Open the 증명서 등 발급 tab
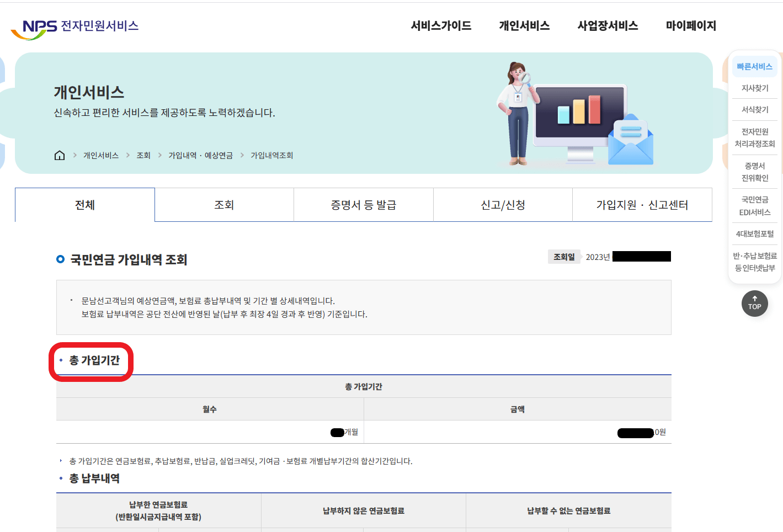 click(363, 204)
